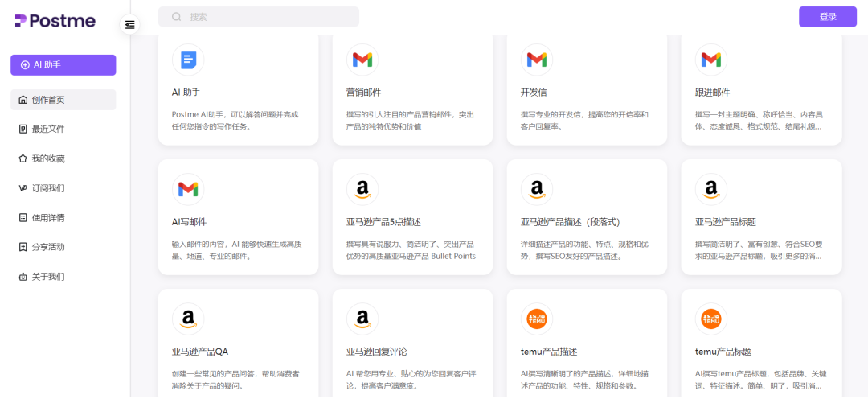Click the blue document icon of AI 助手 card
Viewport: 868px width, 399px height.
(188, 60)
